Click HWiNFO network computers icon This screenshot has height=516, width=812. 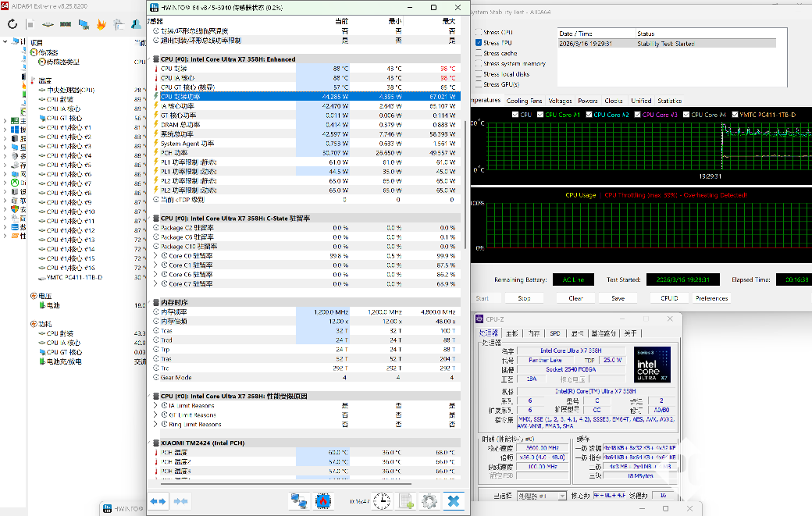[x=298, y=500]
